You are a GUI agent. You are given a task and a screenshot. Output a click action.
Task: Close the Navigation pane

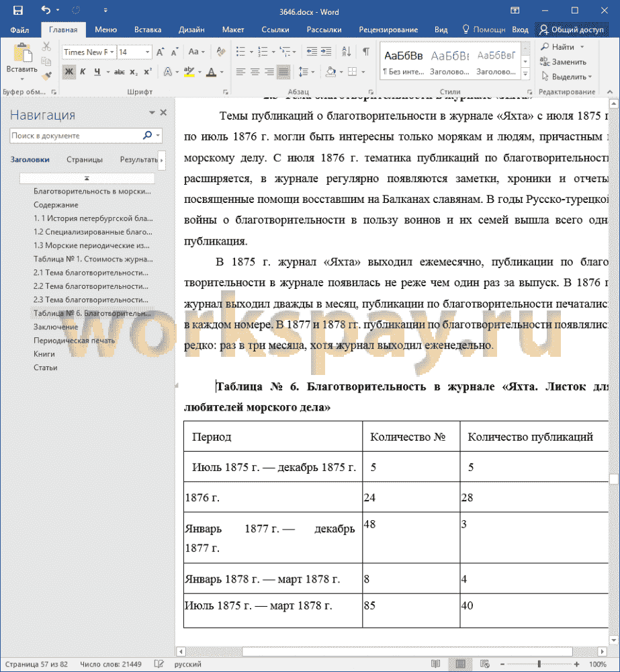163,112
